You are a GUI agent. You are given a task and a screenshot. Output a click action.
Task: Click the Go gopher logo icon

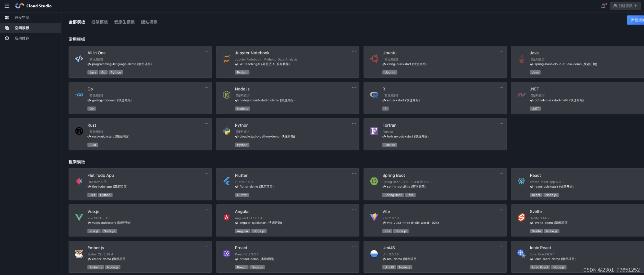pos(79,95)
